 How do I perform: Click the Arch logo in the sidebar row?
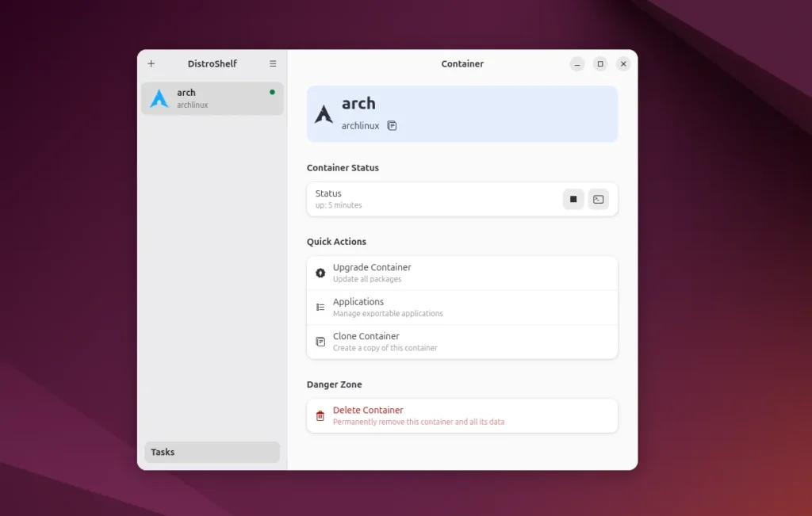(x=159, y=98)
